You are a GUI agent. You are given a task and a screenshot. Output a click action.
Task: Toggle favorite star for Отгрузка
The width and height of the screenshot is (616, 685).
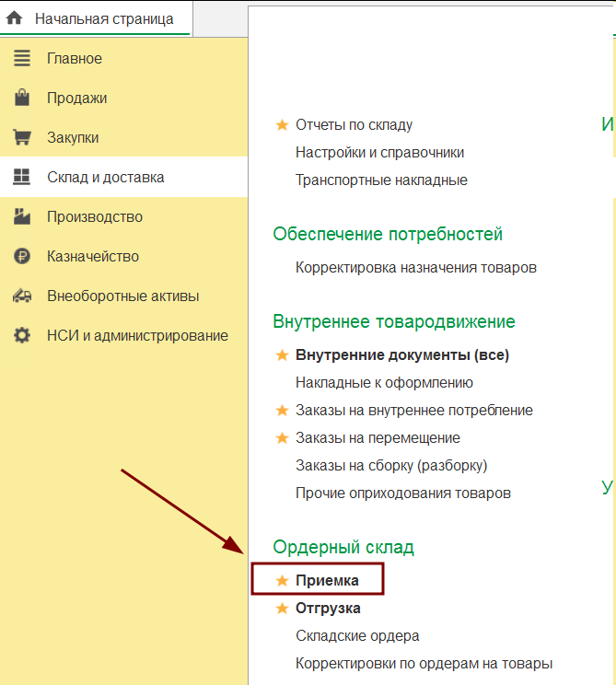pyautogui.click(x=283, y=608)
